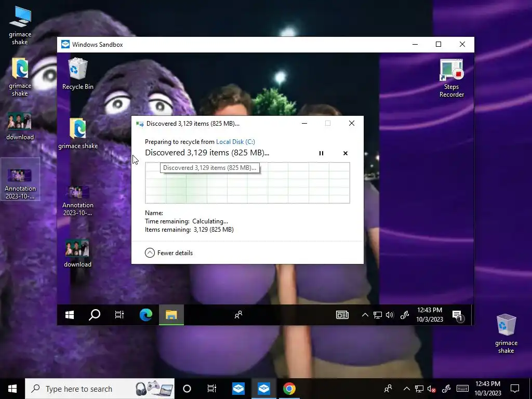
Task: Open host pen workspace icon
Action: tap(446, 389)
